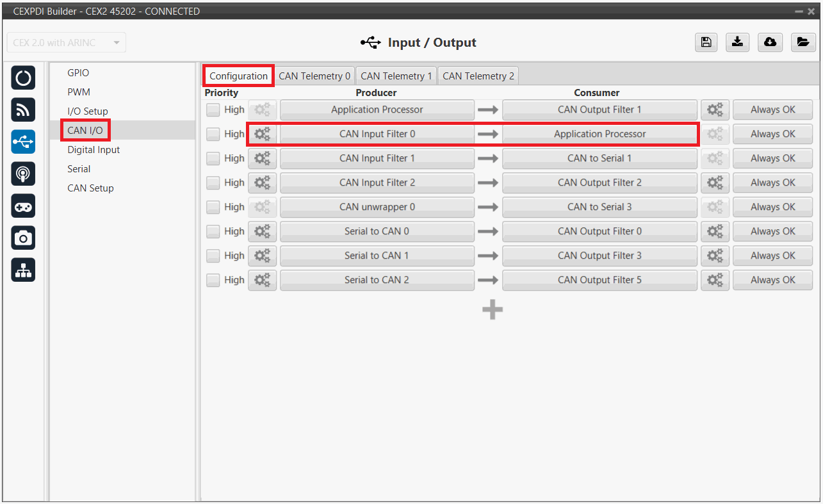Open the camera sidebar icon
The height and width of the screenshot is (504, 823).
coord(24,238)
